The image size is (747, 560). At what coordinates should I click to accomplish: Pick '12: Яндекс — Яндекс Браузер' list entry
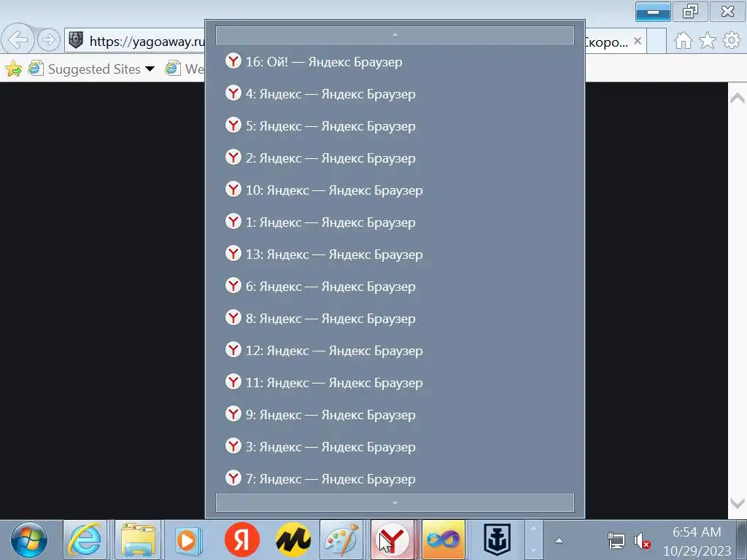(395, 350)
